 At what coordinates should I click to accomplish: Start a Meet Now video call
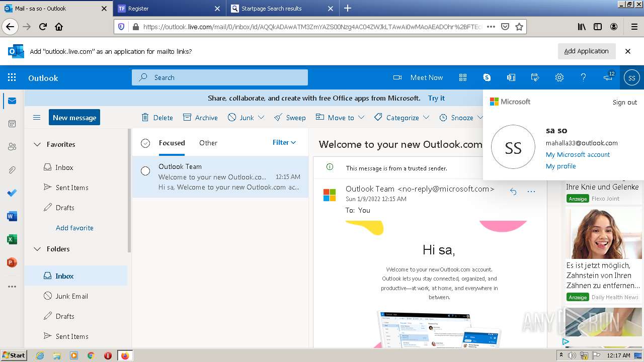point(418,77)
